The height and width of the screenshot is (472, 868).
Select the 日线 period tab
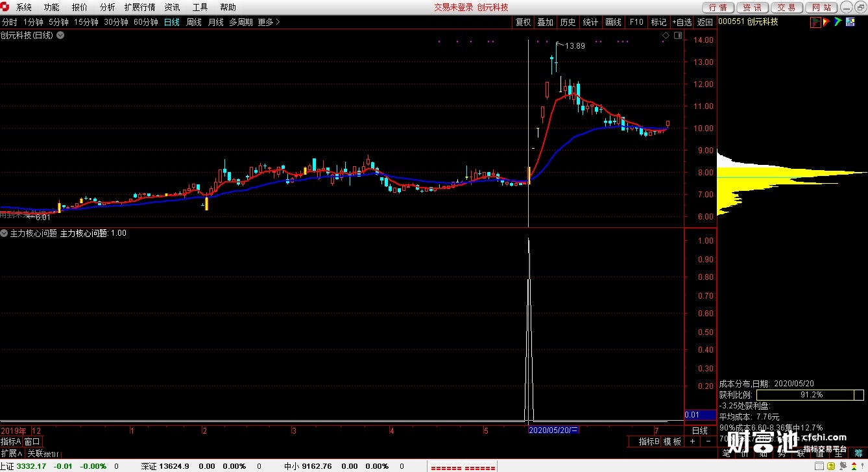tap(172, 22)
